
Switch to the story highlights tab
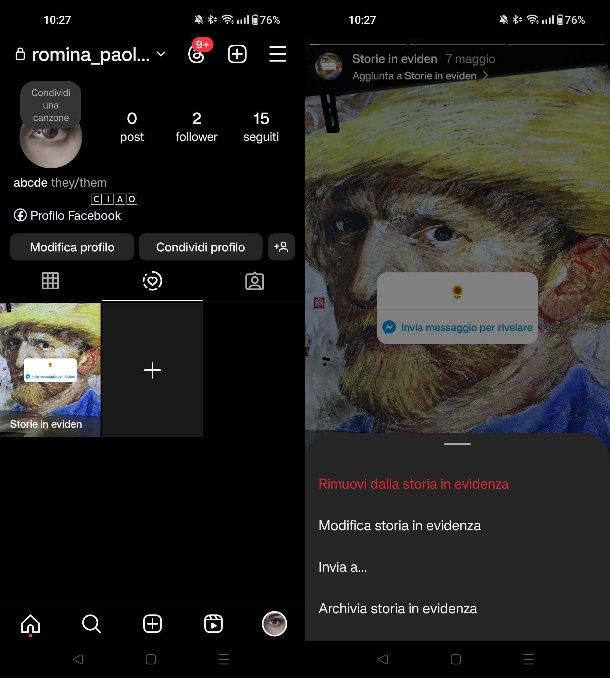point(152,281)
